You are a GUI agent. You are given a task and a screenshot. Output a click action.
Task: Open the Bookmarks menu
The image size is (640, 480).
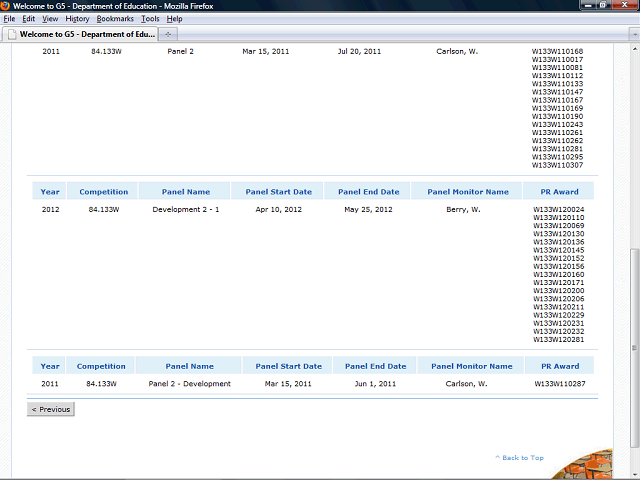pyautogui.click(x=114, y=19)
